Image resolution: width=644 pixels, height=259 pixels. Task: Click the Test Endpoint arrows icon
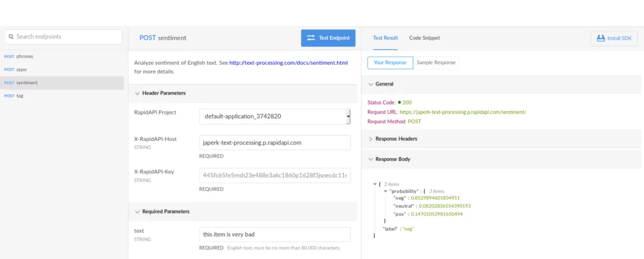311,38
